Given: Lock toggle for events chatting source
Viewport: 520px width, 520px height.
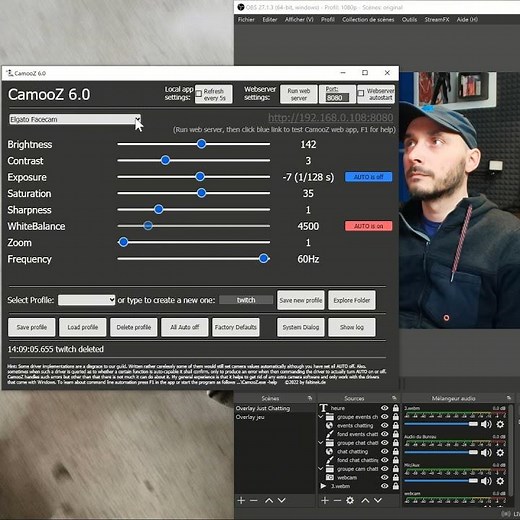Looking at the screenshot, I should click(396, 425).
